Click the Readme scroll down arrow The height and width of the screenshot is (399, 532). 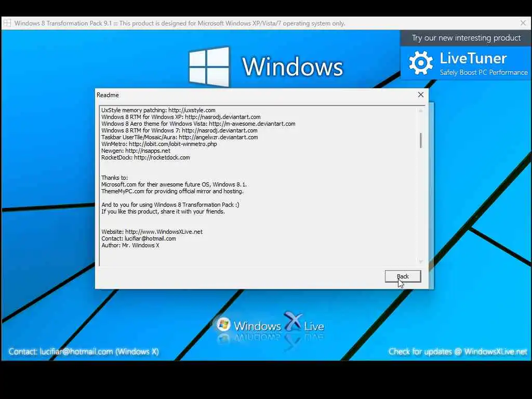[421, 262]
